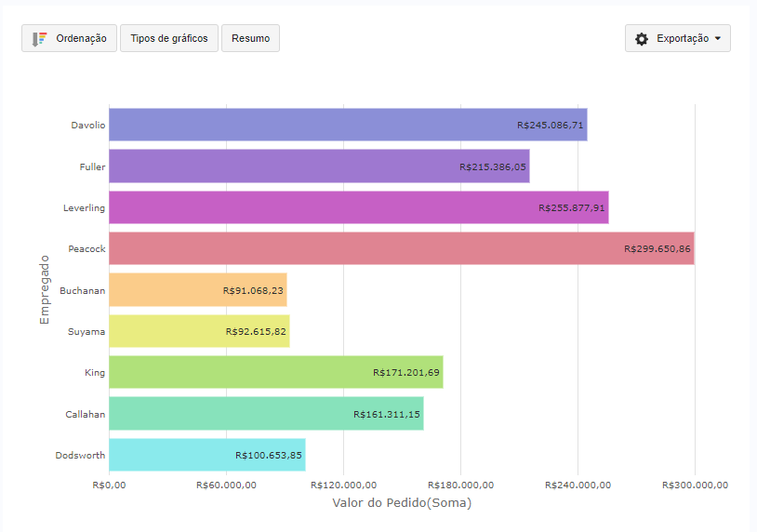The image size is (757, 532).
Task: Click the R$180.000,00 axis tick label
Action: tap(460, 485)
